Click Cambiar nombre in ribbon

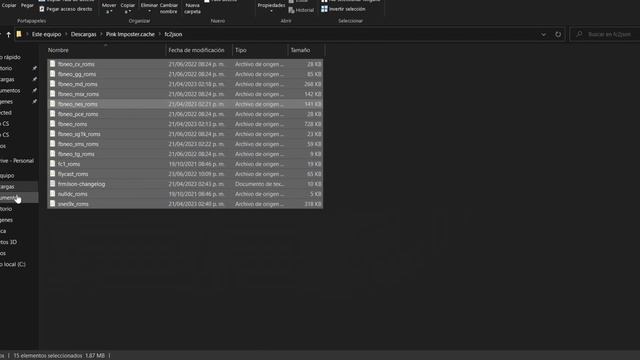169,8
